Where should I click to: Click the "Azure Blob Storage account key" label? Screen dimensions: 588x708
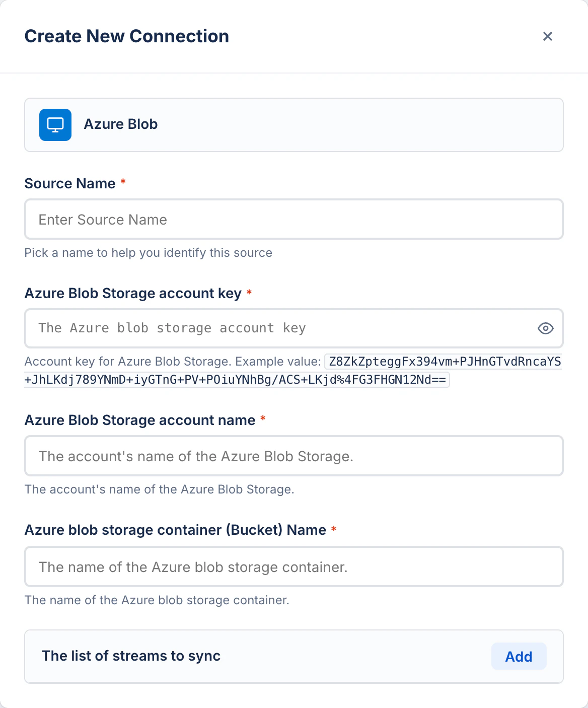pos(133,293)
